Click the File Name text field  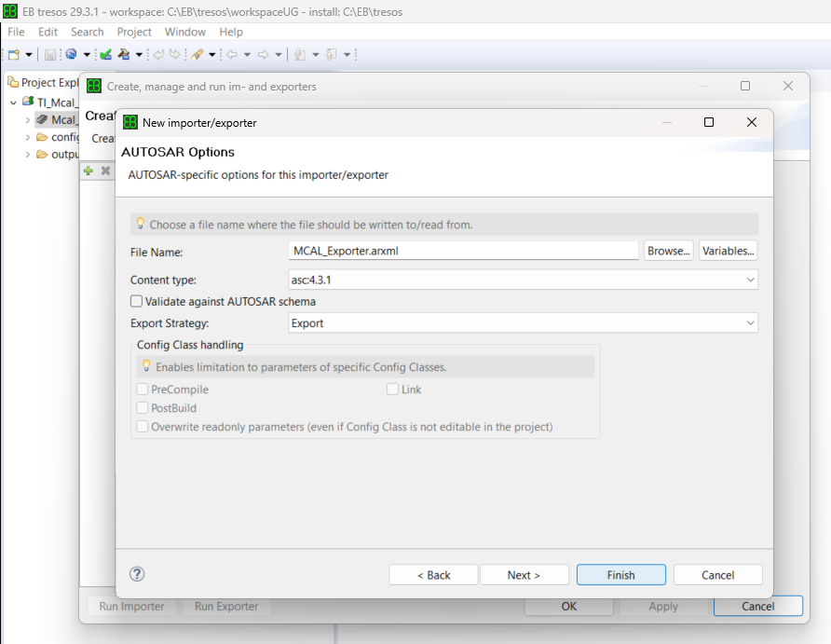pos(464,251)
